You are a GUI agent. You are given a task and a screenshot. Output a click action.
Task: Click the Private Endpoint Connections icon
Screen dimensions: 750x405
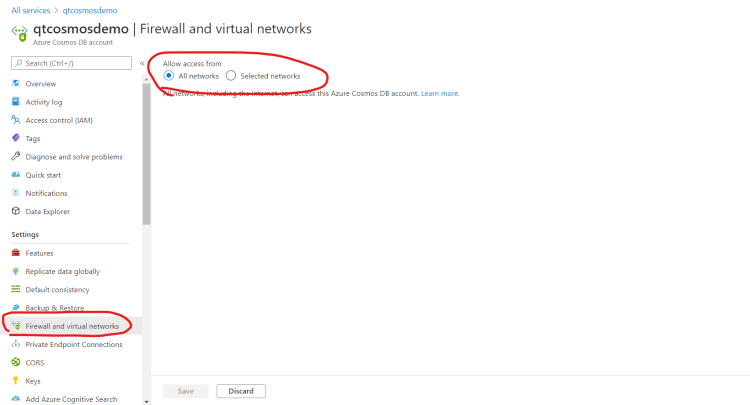pyautogui.click(x=16, y=344)
